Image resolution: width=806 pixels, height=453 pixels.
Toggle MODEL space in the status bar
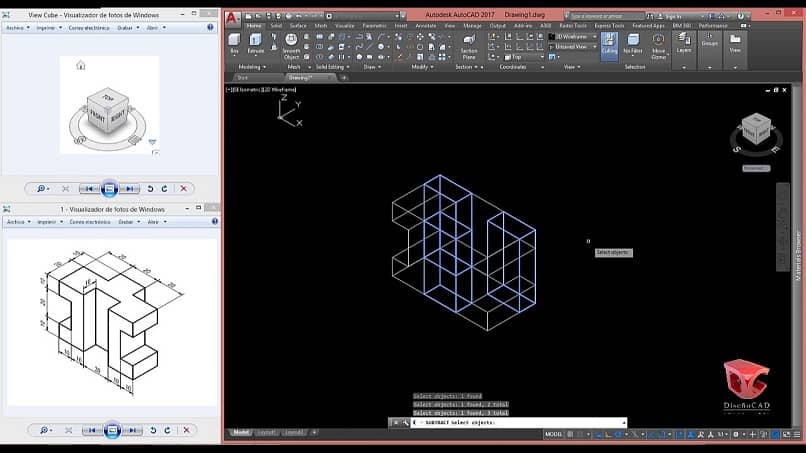click(x=553, y=434)
